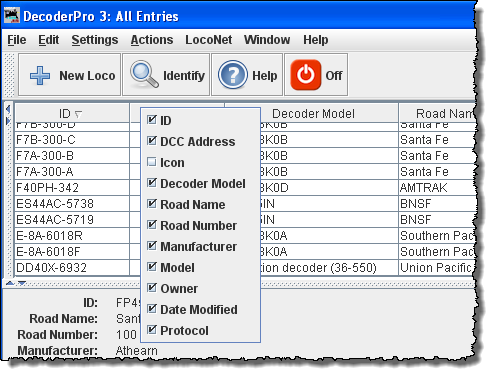495x376 pixels.
Task: Click the DecoderPro title bar app icon
Action: coord(12,16)
